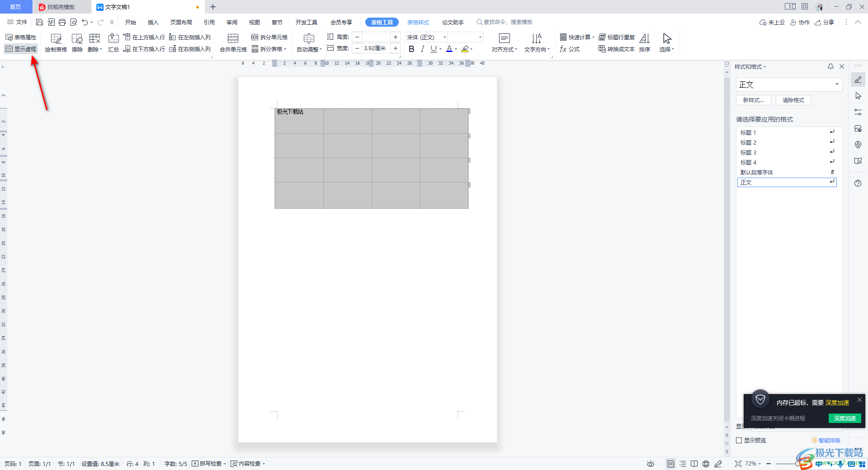Select the 默认段落字体 style
The height and width of the screenshot is (470, 868).
[787, 172]
